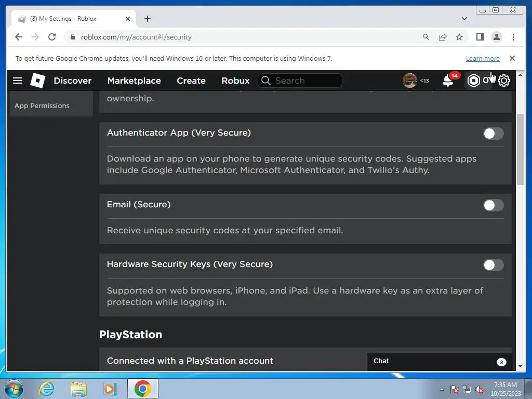The image size is (532, 399).
Task: Click the scrollbar up arrow
Action: click(x=520, y=74)
